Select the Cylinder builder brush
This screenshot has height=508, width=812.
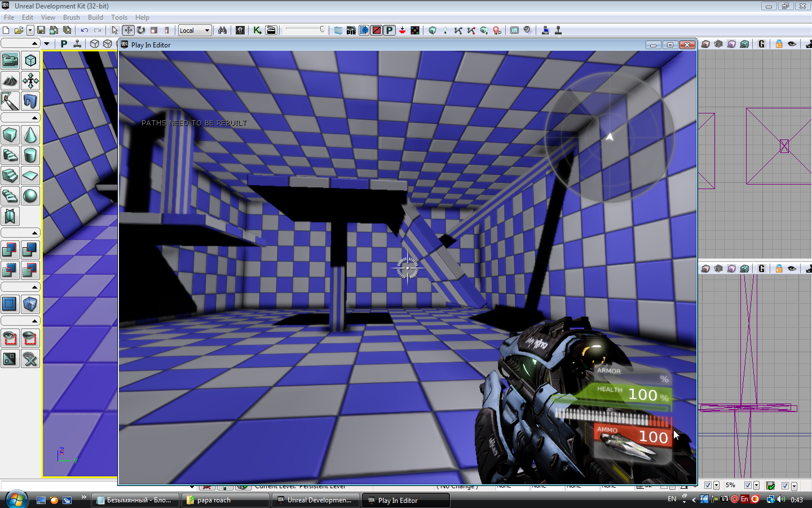pyautogui.click(x=30, y=155)
